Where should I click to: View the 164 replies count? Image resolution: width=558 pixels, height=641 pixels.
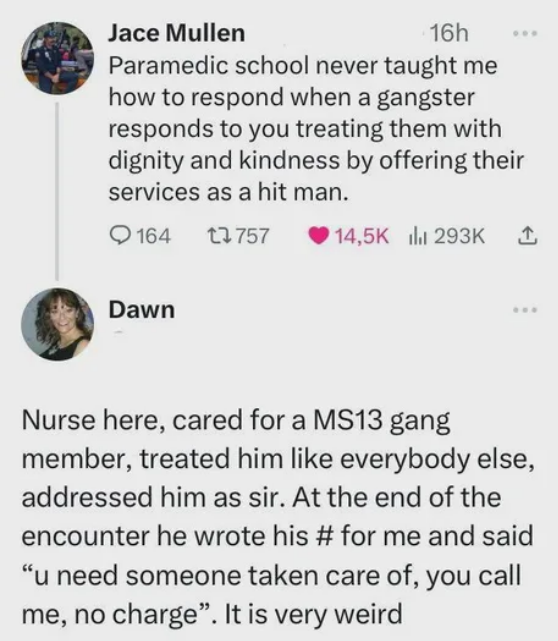coord(153,236)
